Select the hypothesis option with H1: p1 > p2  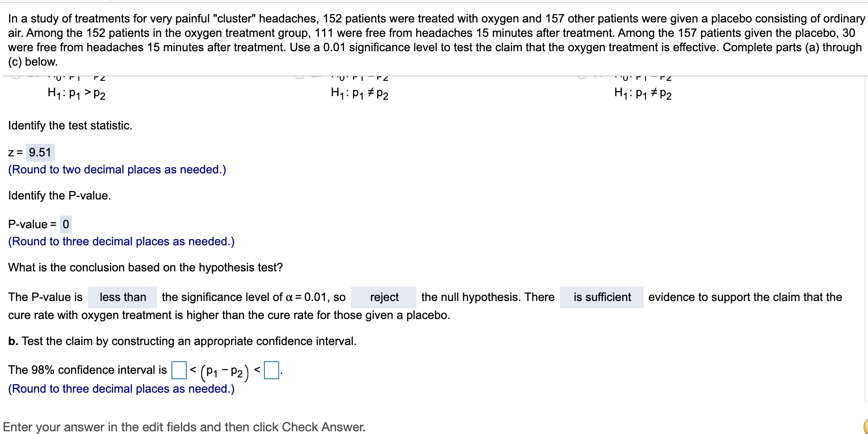[16, 76]
